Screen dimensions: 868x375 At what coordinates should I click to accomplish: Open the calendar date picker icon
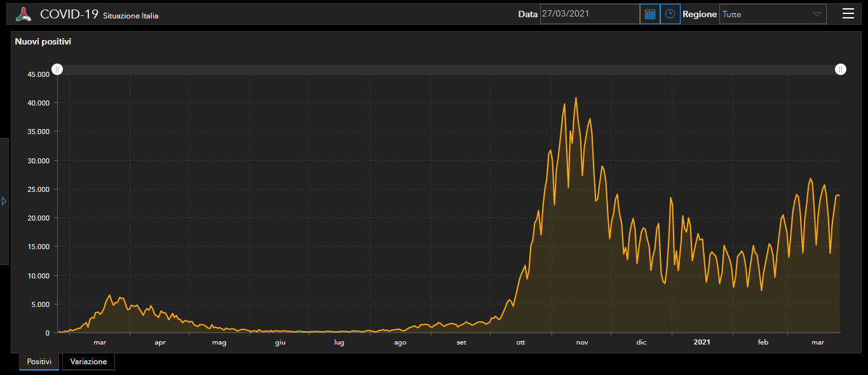[x=649, y=14]
